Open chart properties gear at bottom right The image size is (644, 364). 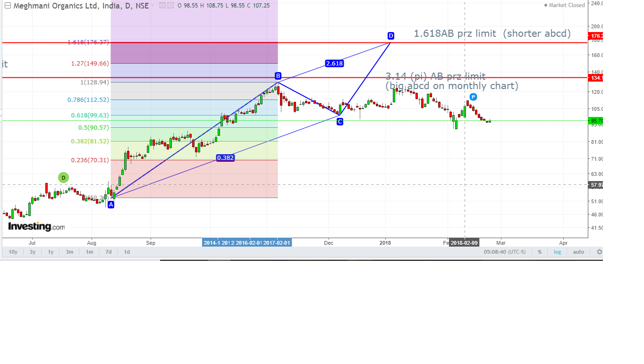(599, 252)
